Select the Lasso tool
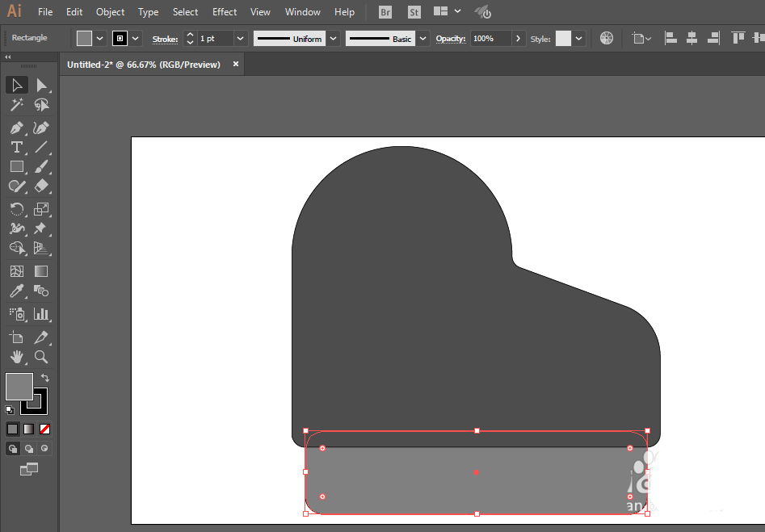Screen dimensions: 765x532 (41, 105)
